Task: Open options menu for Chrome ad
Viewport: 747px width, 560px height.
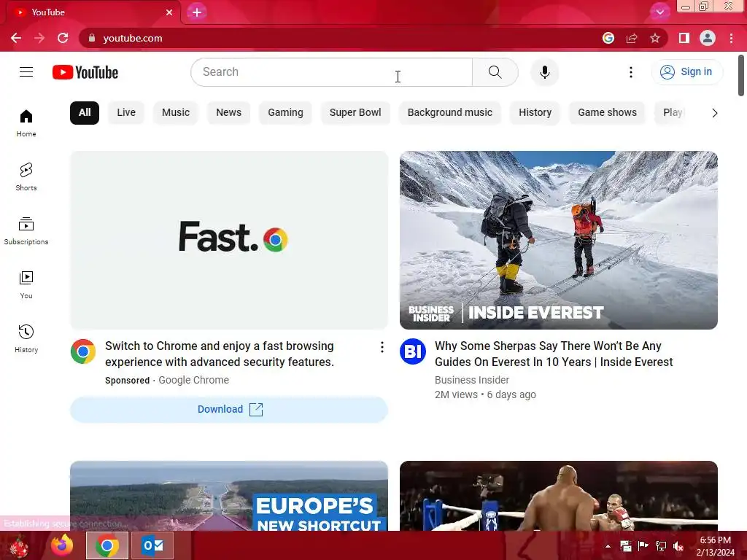Action: click(x=382, y=347)
